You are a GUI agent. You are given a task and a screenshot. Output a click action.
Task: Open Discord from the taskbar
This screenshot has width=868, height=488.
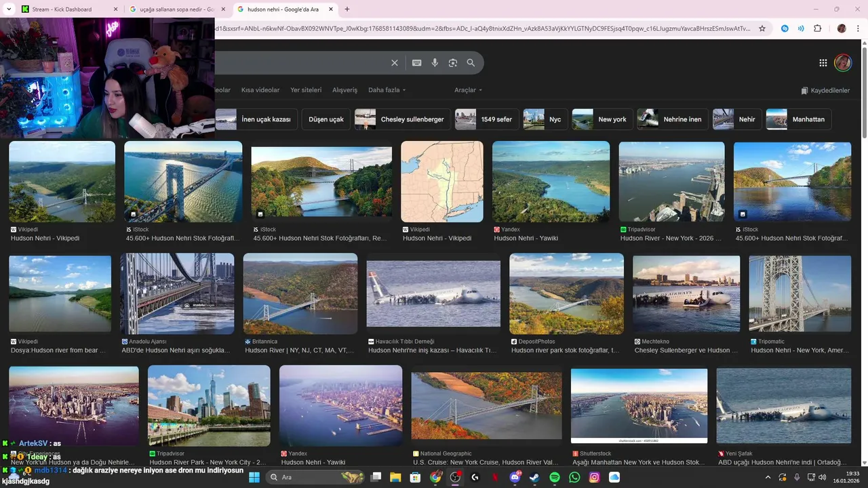click(515, 477)
